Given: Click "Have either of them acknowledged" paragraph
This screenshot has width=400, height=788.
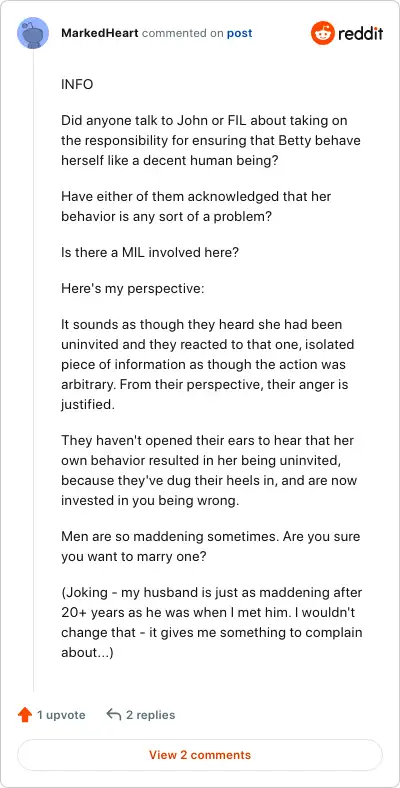Looking at the screenshot, I should point(196,206).
